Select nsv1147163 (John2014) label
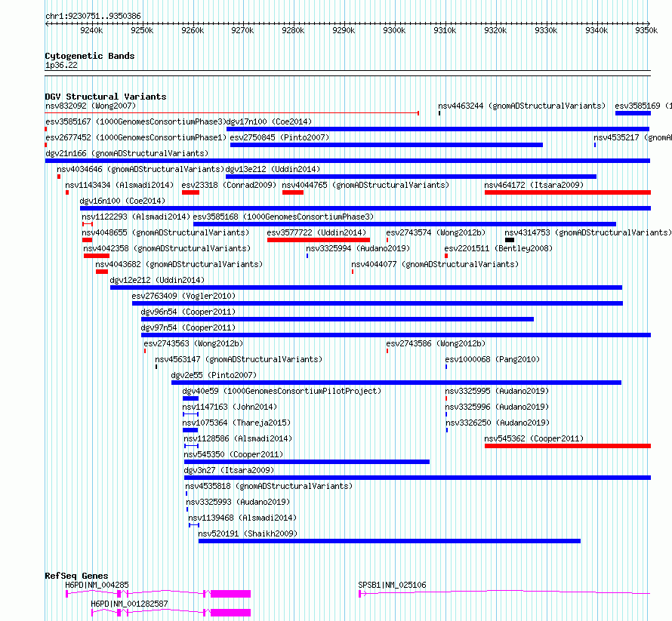 (x=230, y=407)
